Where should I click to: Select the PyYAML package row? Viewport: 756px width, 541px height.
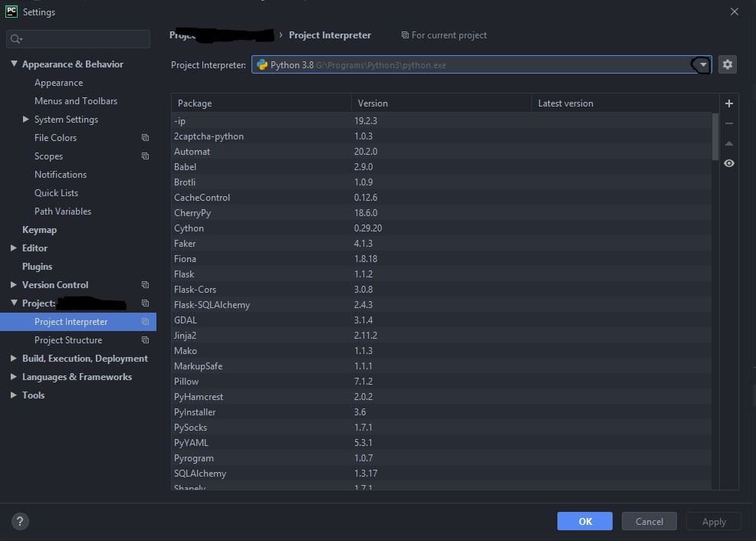(x=441, y=443)
